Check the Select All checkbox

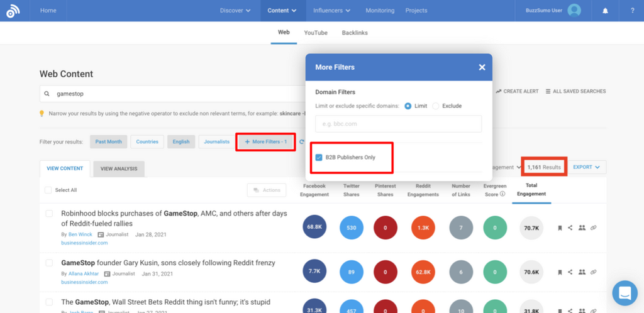48,190
